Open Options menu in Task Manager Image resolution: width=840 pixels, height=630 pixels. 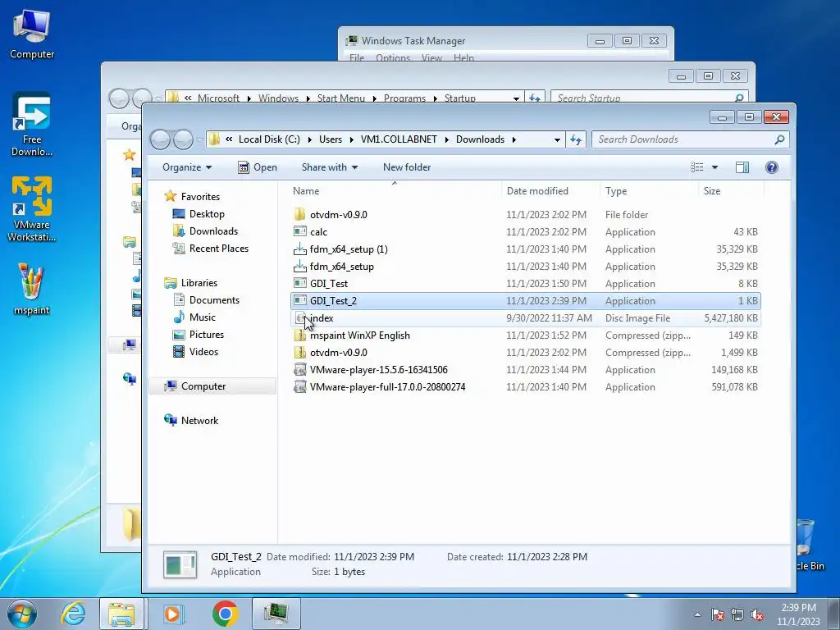point(393,57)
